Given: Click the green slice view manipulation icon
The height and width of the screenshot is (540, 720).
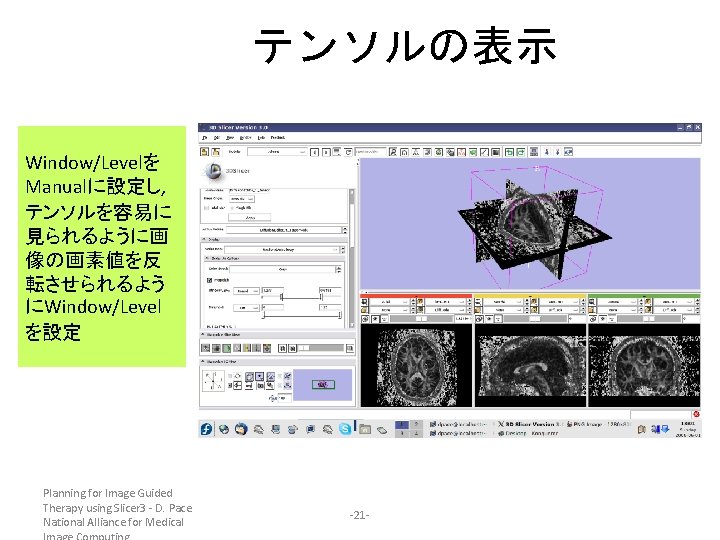Looking at the screenshot, I should tap(226, 349).
